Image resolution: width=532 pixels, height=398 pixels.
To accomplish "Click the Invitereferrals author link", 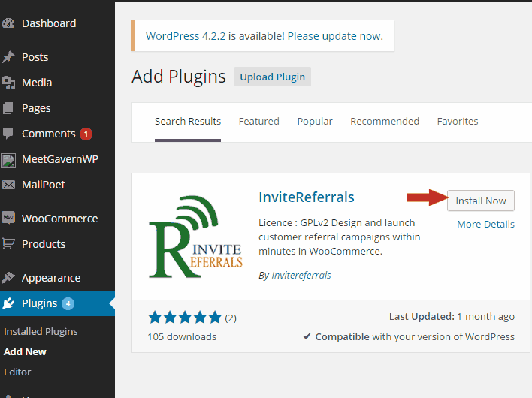I will point(301,275).
